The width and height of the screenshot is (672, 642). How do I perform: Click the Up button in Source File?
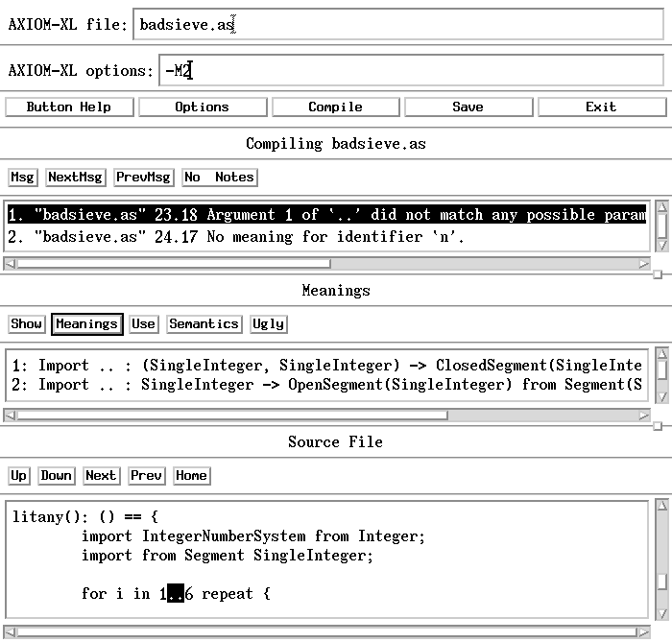pos(19,475)
